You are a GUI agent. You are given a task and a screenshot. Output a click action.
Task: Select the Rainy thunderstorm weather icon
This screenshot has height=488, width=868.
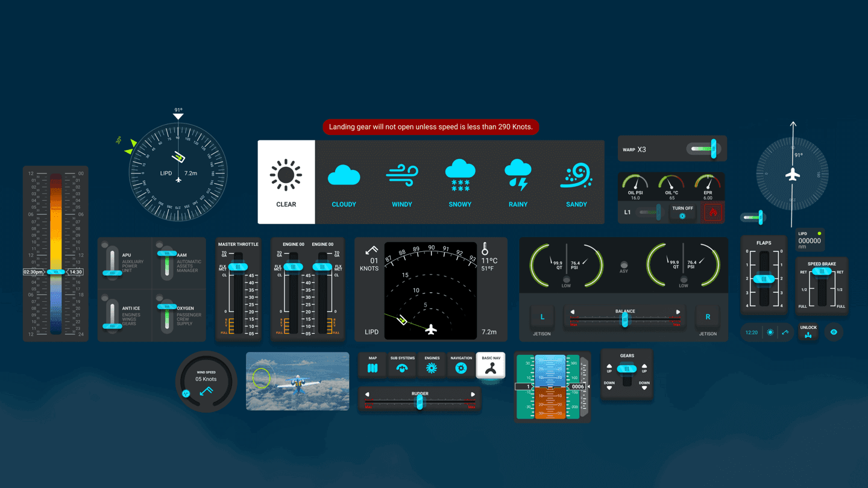518,175
